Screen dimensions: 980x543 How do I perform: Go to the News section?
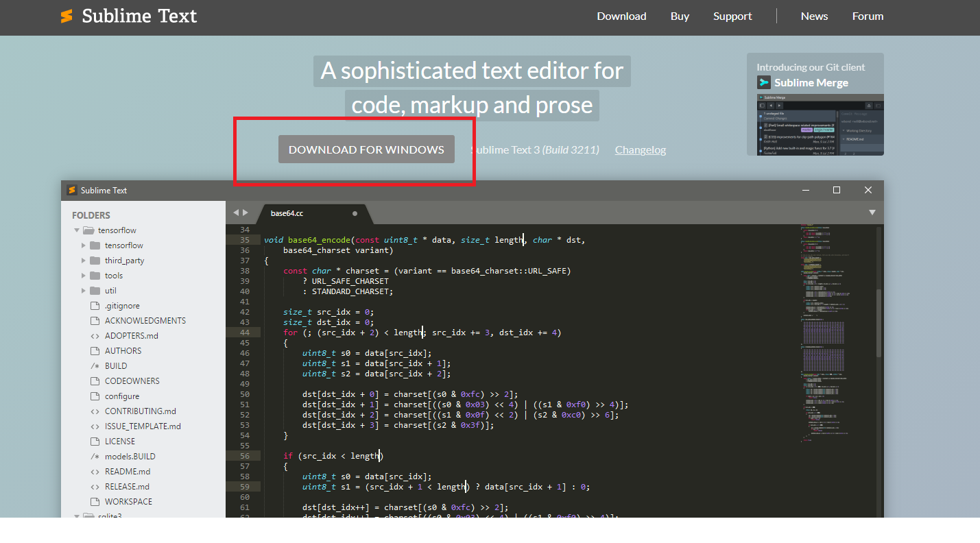pyautogui.click(x=814, y=16)
